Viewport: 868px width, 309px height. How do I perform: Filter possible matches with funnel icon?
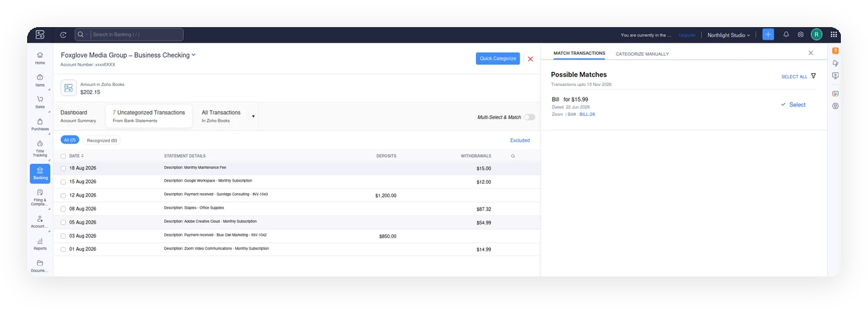(813, 76)
